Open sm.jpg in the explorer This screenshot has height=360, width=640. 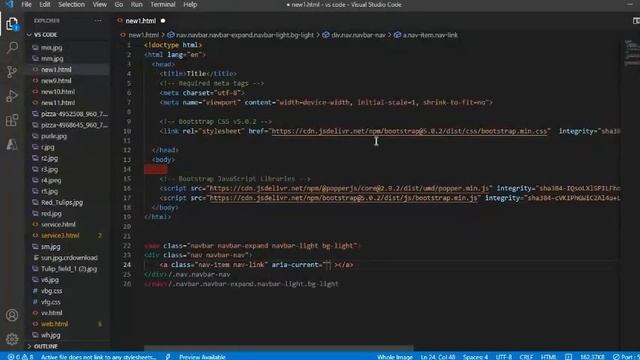click(x=51, y=247)
